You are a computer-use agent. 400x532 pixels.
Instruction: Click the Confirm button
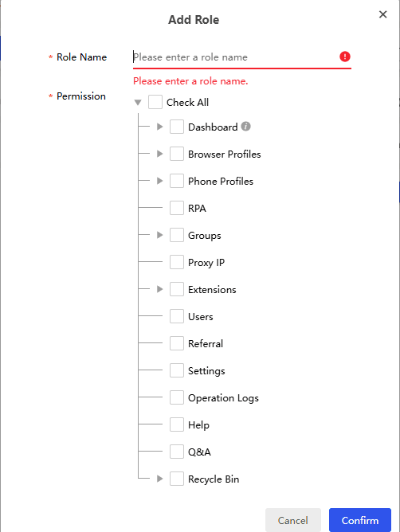tap(360, 520)
